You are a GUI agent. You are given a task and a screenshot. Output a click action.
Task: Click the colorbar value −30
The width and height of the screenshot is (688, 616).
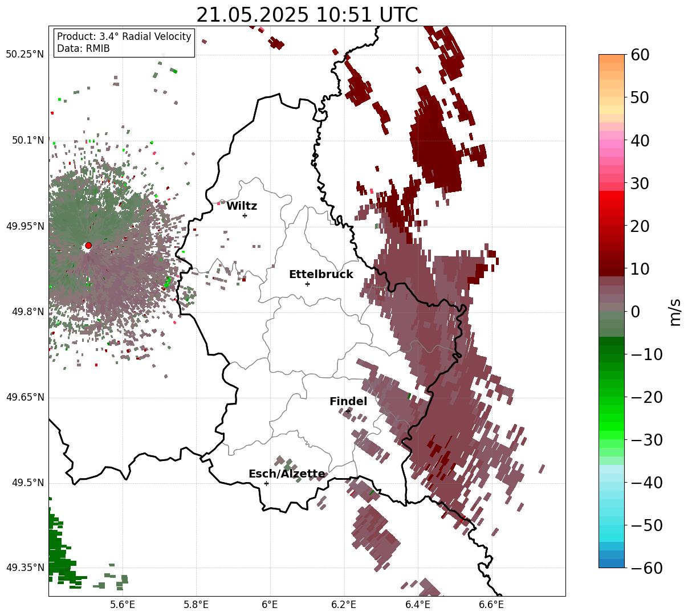646,440
